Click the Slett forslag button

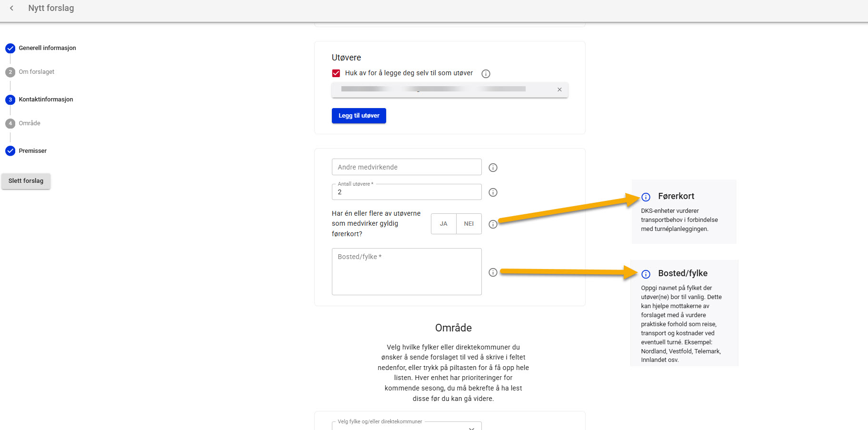coord(26,181)
